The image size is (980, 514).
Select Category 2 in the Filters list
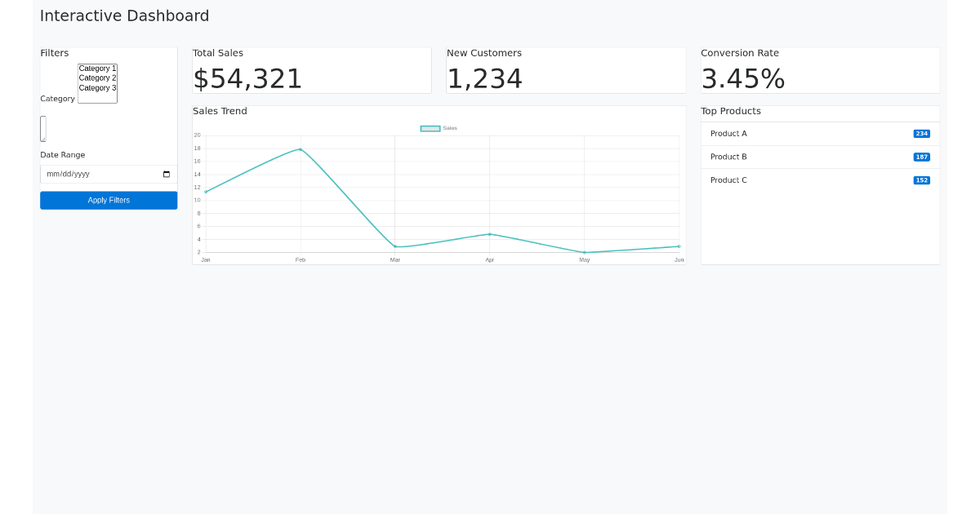click(x=96, y=78)
